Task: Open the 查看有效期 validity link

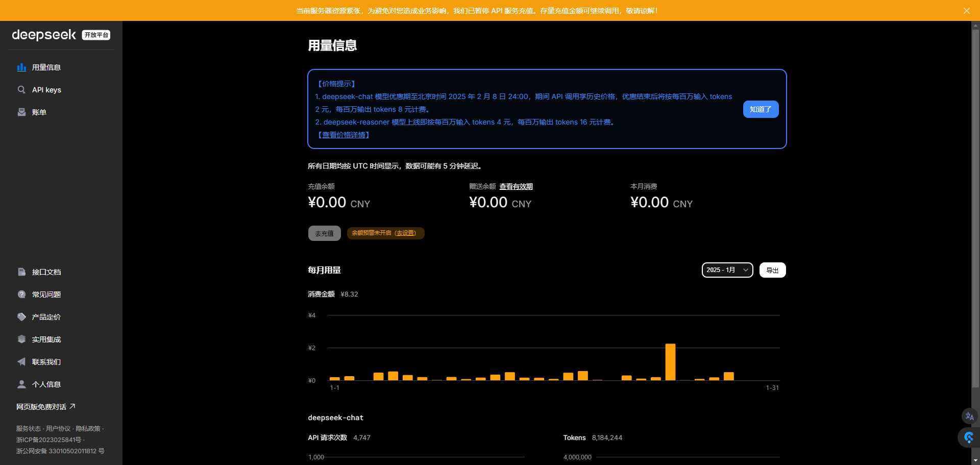Action: coord(516,186)
